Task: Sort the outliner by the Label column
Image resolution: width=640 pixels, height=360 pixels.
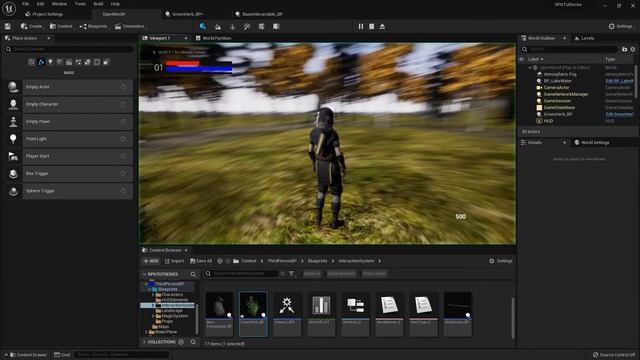Action: [x=536, y=59]
